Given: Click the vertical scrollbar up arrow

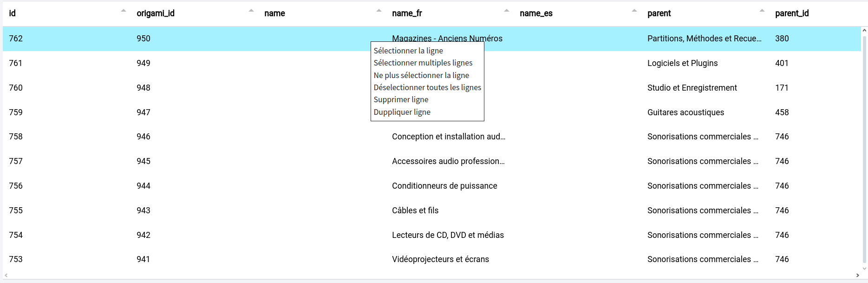Looking at the screenshot, I should 864,31.
